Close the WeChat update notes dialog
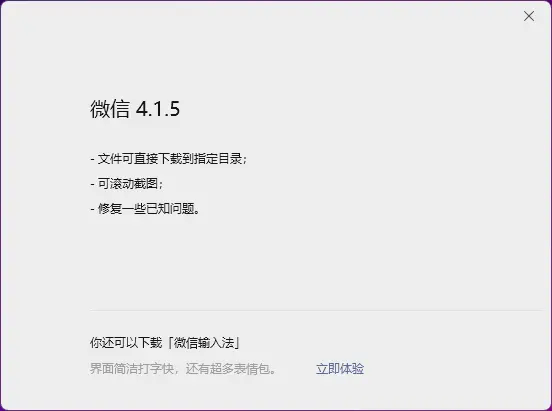This screenshot has height=411, width=552. 529,16
